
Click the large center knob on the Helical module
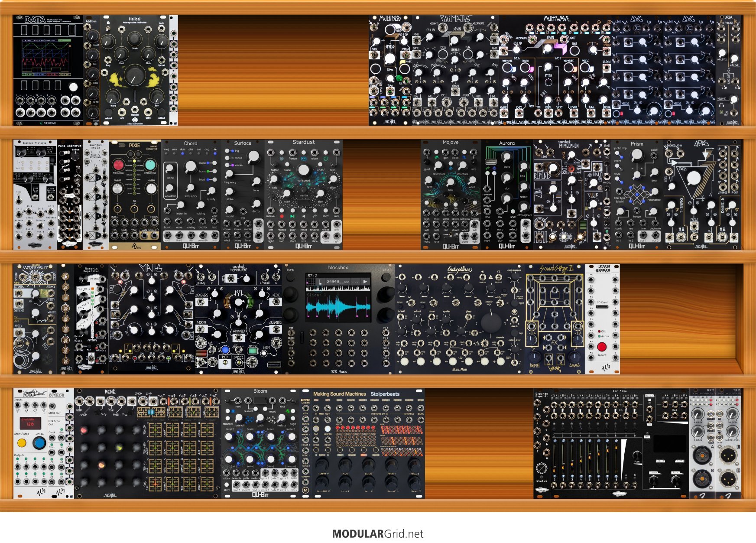tap(134, 75)
